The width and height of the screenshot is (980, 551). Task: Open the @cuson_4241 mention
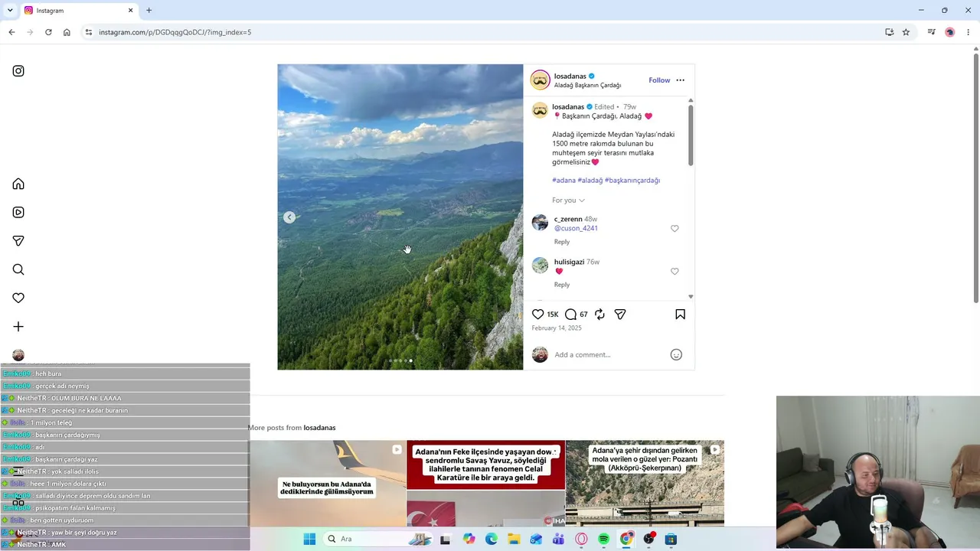(576, 228)
